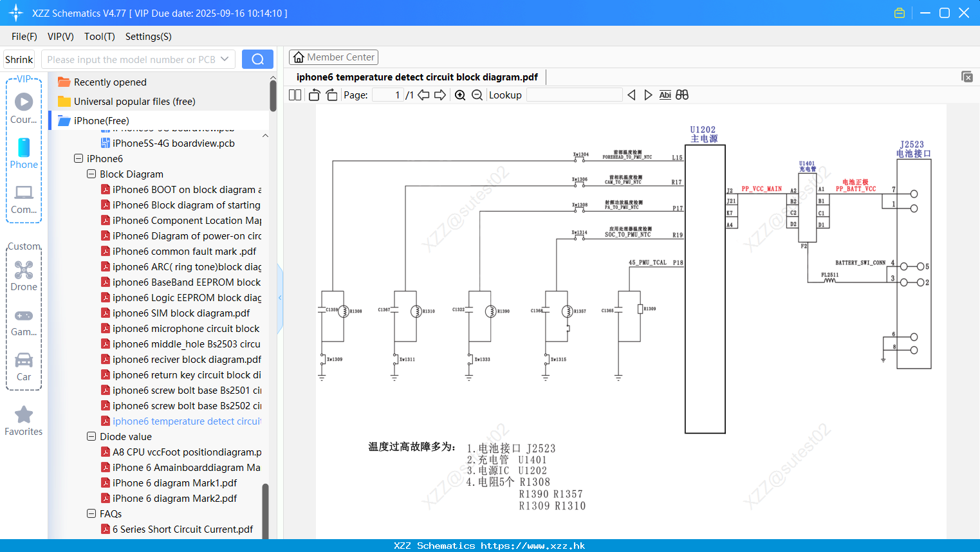980x552 pixels.
Task: Open iphone6 BaseBand EEPROM block file
Action: pos(181,282)
